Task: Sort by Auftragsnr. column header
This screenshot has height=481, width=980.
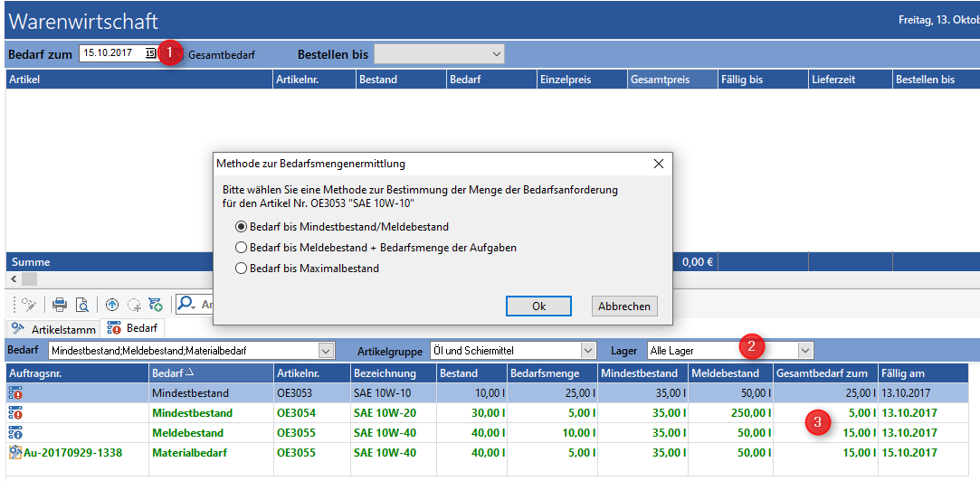Action: coord(78,373)
